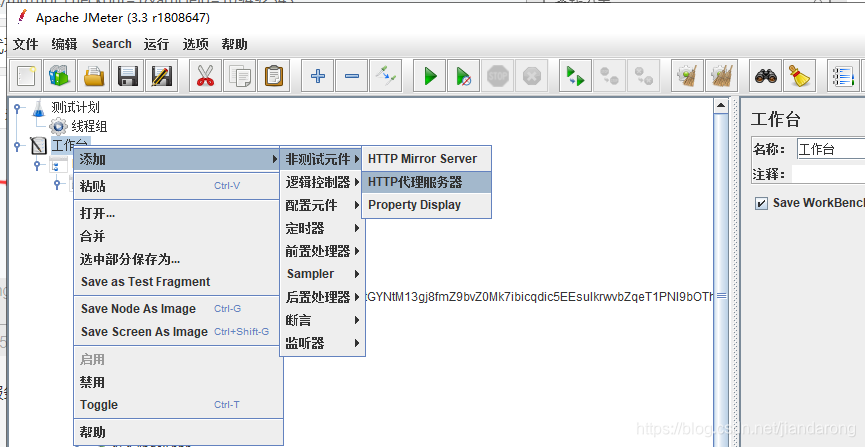Click the Open folder toolbar icon
Screen dimensions: 865x447
(94, 76)
